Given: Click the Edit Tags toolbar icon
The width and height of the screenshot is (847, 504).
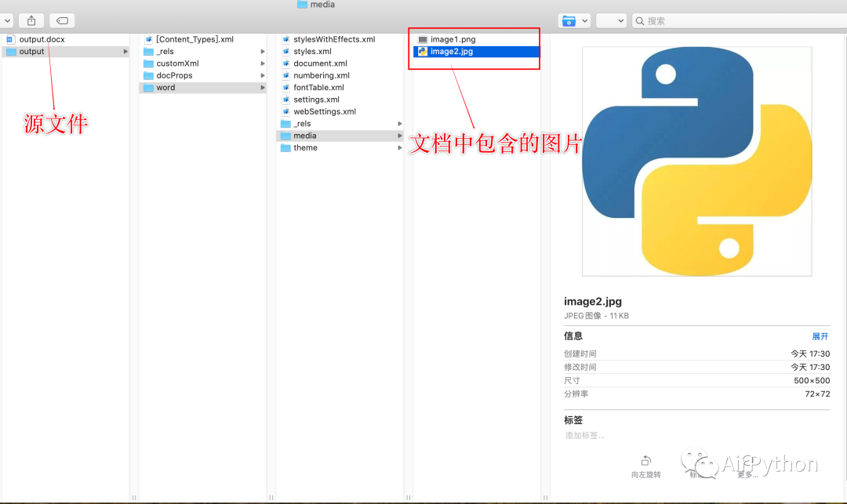Looking at the screenshot, I should point(62,20).
